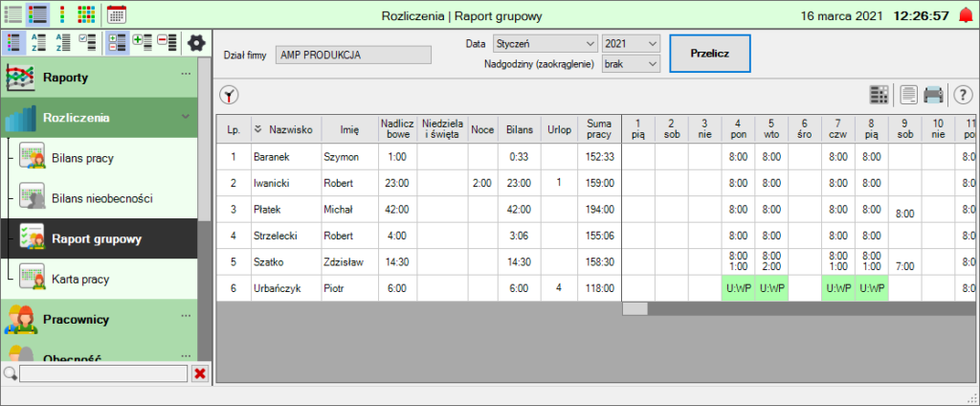Select the Pracownicy section

pos(99,320)
